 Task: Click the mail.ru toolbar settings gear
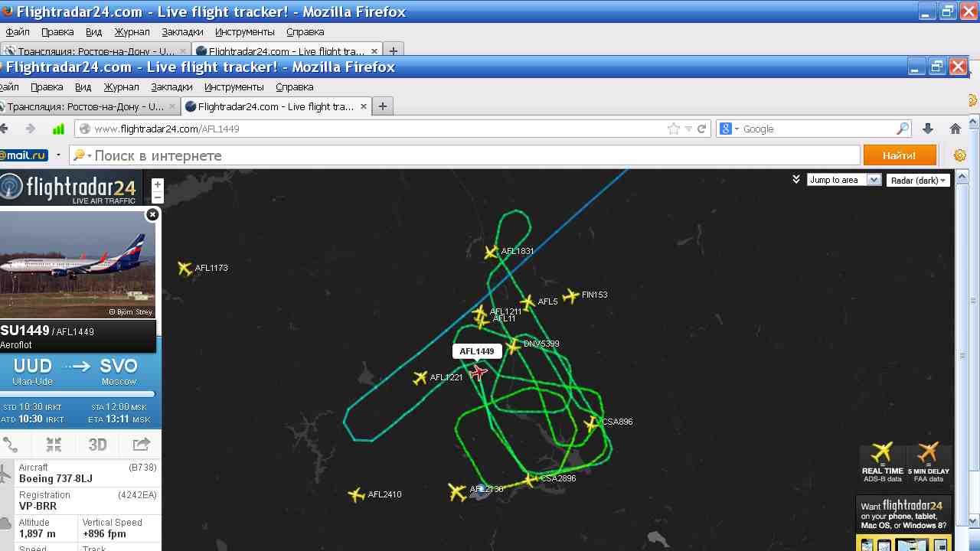click(x=959, y=155)
